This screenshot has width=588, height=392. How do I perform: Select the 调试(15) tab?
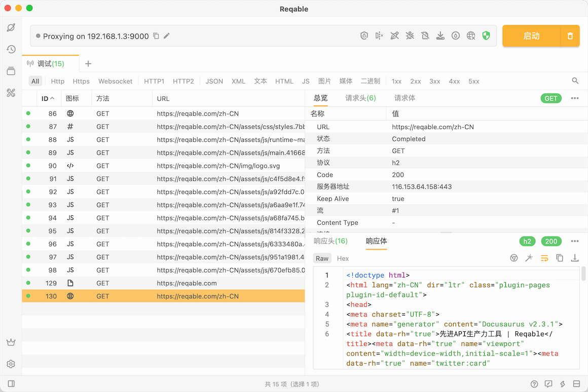pyautogui.click(x=51, y=64)
